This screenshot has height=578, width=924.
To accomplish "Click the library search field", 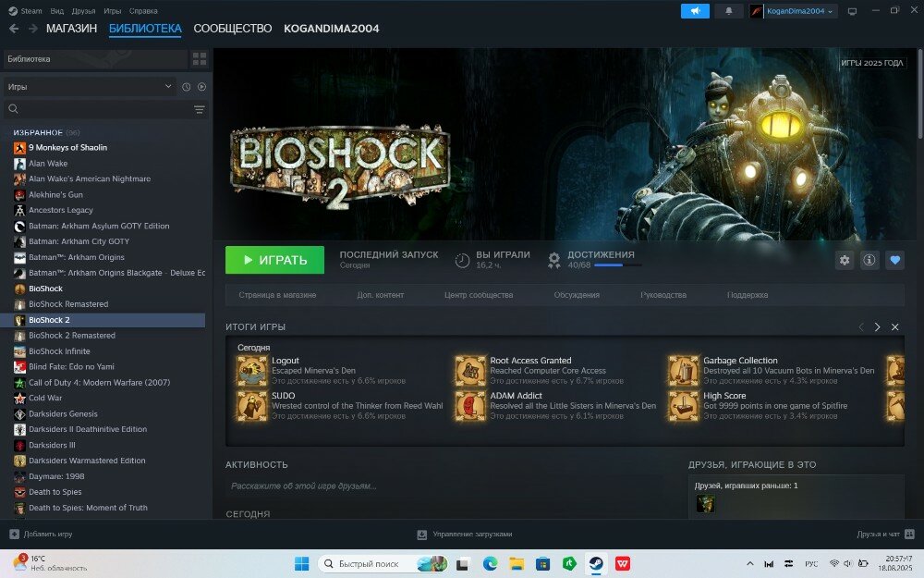I will pos(106,110).
